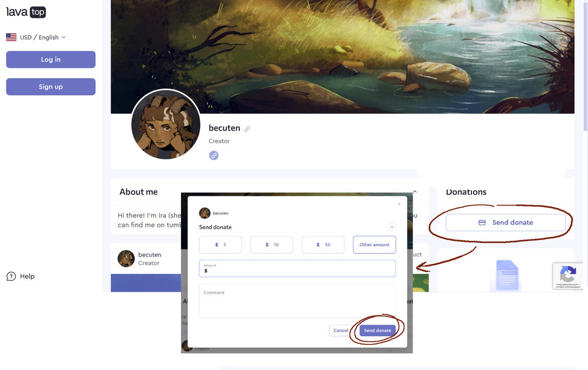Viewport: 588px width, 370px height.
Task: Click the US flag icon
Action: (x=11, y=37)
